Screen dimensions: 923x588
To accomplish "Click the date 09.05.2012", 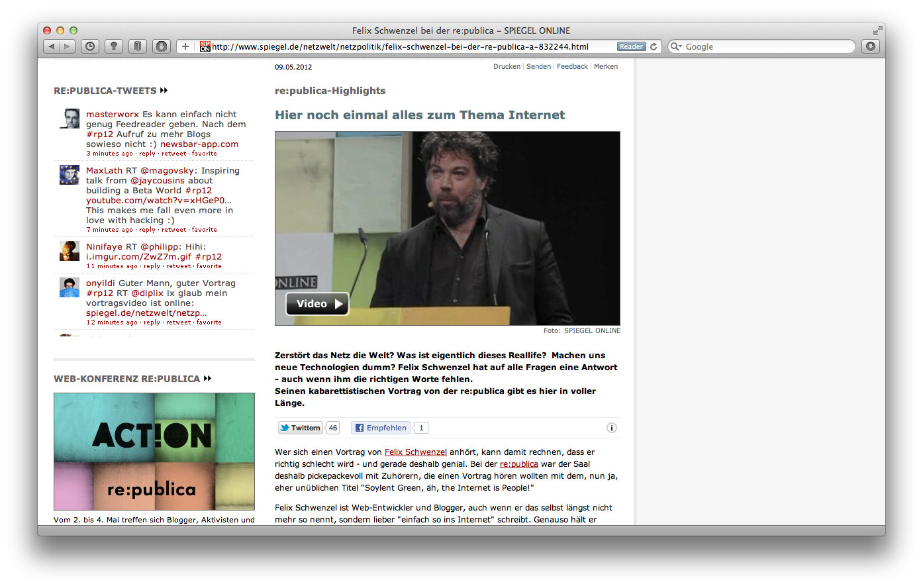I will (293, 67).
